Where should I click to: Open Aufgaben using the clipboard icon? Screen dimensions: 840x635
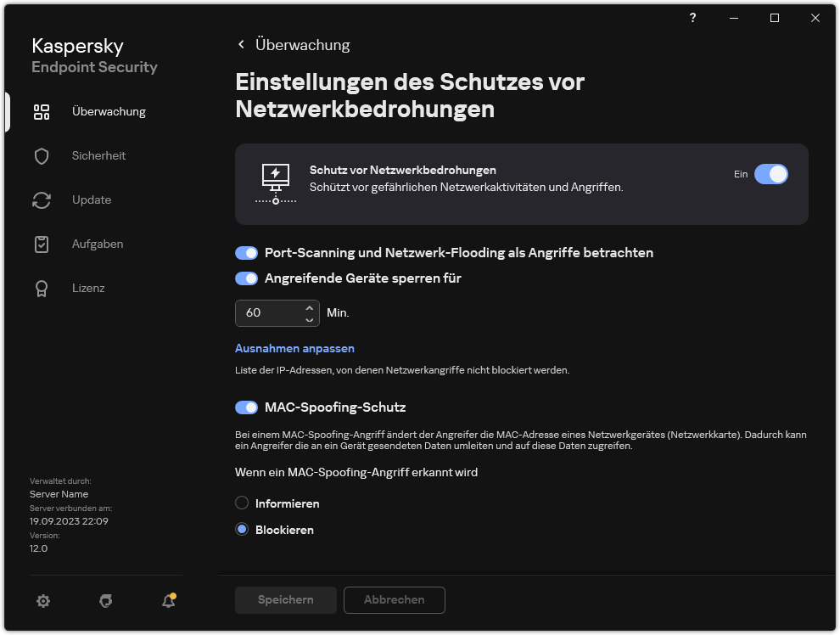42,244
